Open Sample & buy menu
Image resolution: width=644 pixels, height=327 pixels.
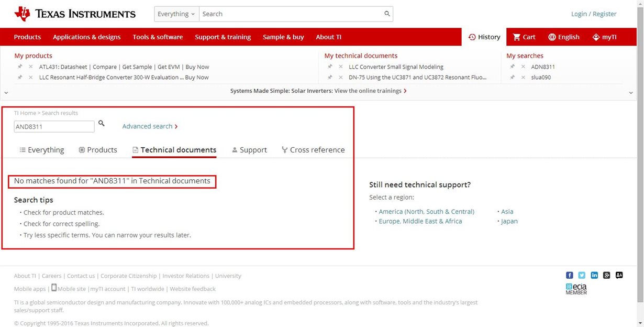[283, 37]
